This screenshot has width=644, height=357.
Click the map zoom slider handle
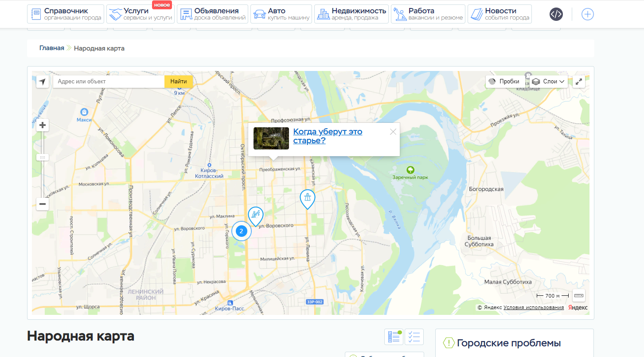tap(43, 157)
